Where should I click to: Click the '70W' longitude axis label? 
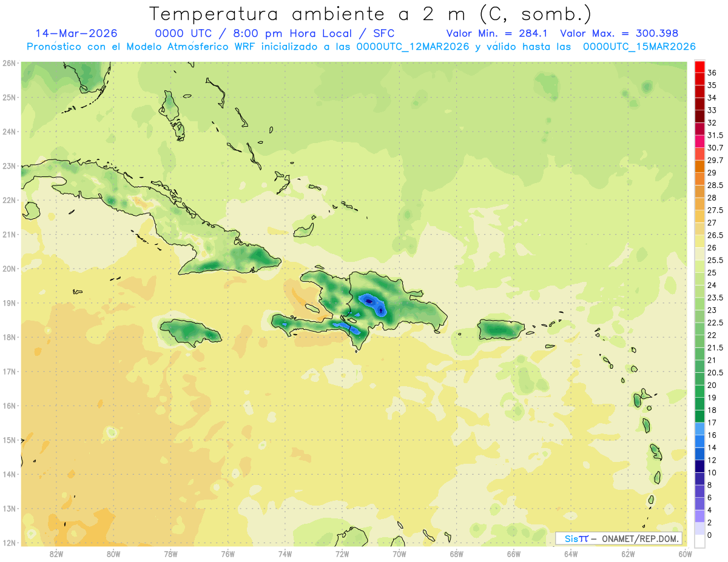[x=399, y=554]
